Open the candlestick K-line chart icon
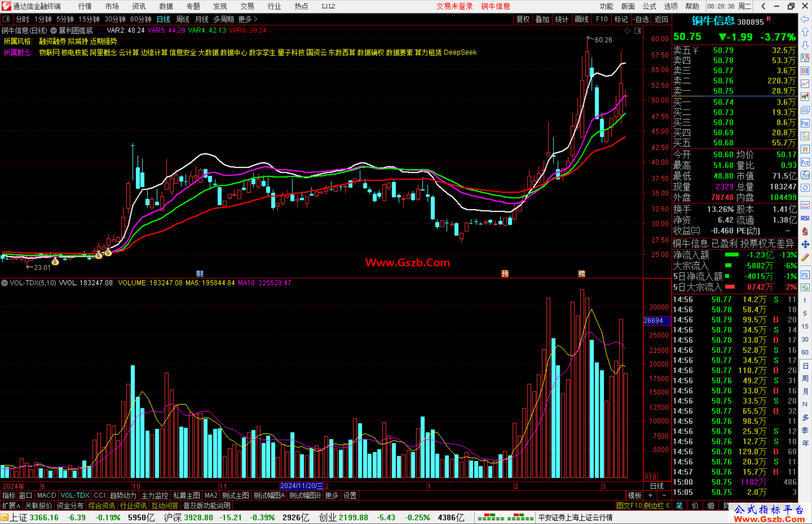 tap(805, 97)
